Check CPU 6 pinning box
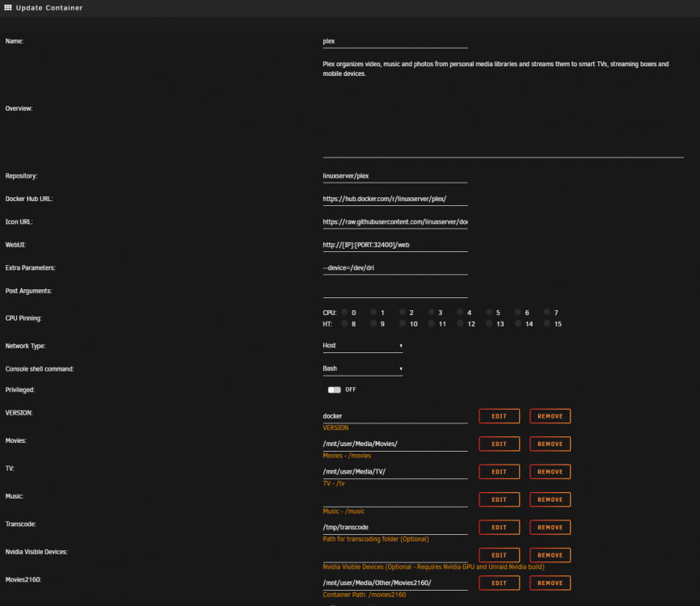Viewport: 700px width, 606px height. (x=518, y=312)
